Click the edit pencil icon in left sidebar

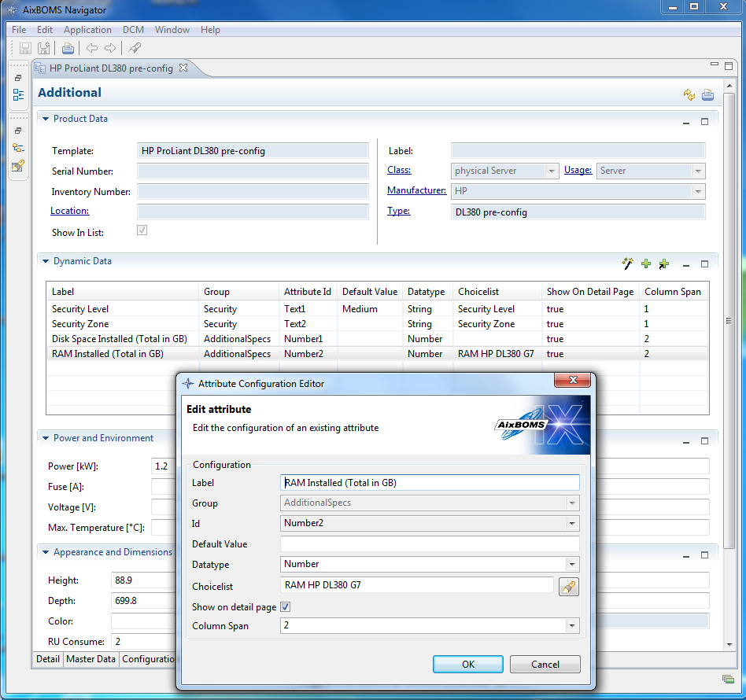[x=18, y=166]
